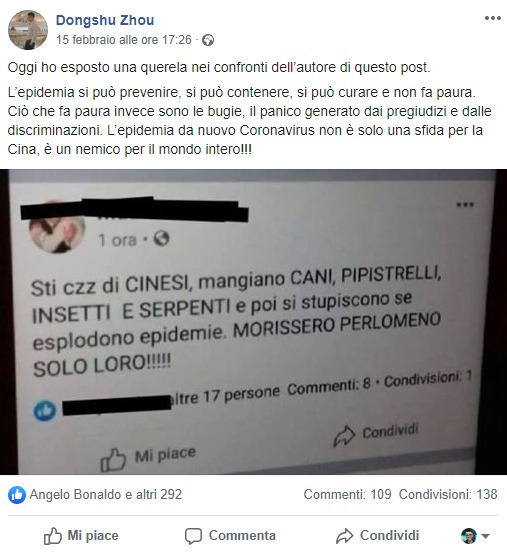Click the three dots inside the embedded screenshot

point(465,205)
